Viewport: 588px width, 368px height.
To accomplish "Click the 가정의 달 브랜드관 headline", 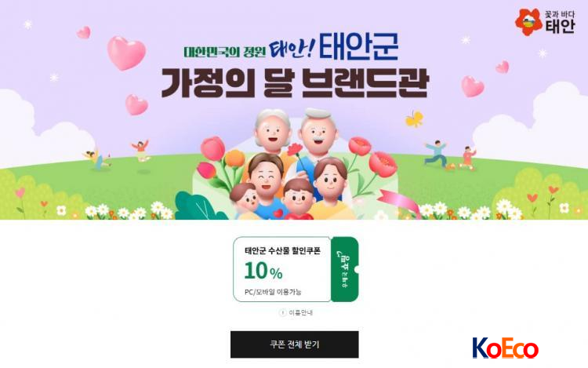I will click(x=294, y=83).
